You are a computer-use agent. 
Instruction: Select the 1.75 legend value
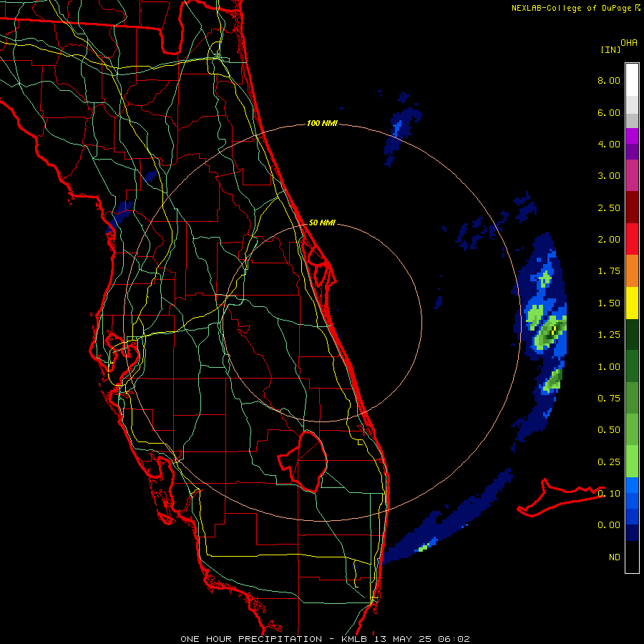(x=609, y=271)
